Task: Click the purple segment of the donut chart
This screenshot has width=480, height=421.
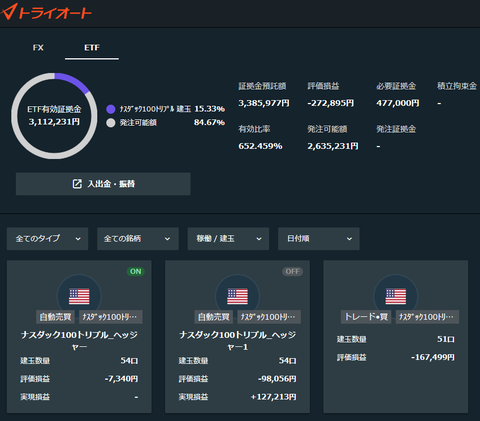Action: (74, 81)
